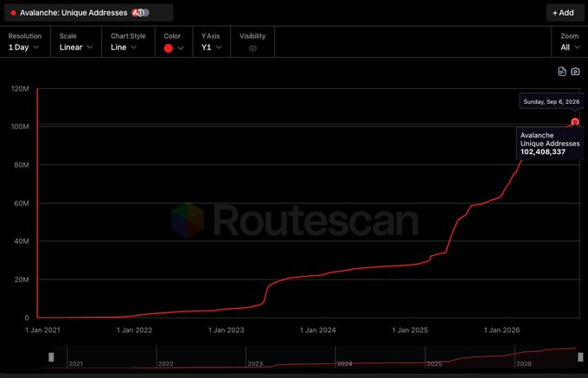
Task: Click the 2021 label in range navigator
Action: (75, 364)
